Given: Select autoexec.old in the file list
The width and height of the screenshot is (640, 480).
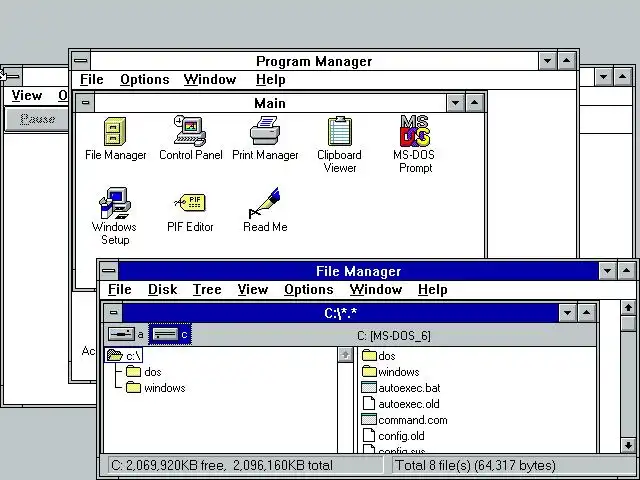Looking at the screenshot, I should [x=401, y=404].
